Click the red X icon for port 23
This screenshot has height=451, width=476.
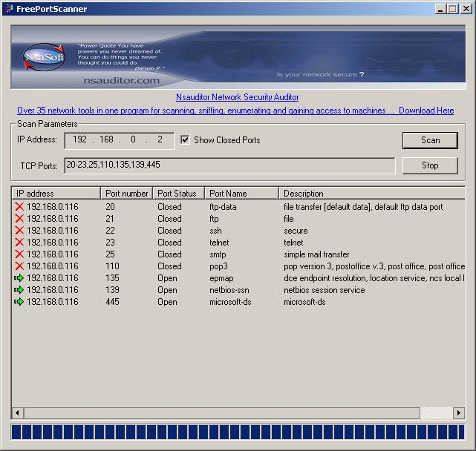(x=19, y=243)
